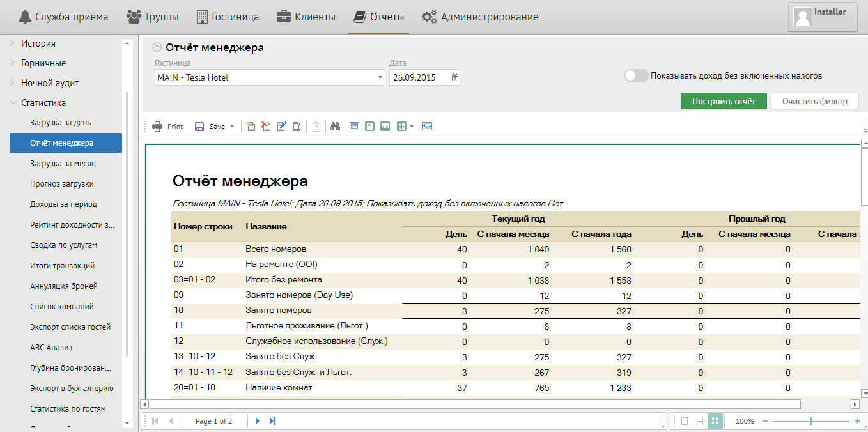The width and height of the screenshot is (868, 432).
Task: Open the Save format dropdown arrow
Action: [232, 127]
